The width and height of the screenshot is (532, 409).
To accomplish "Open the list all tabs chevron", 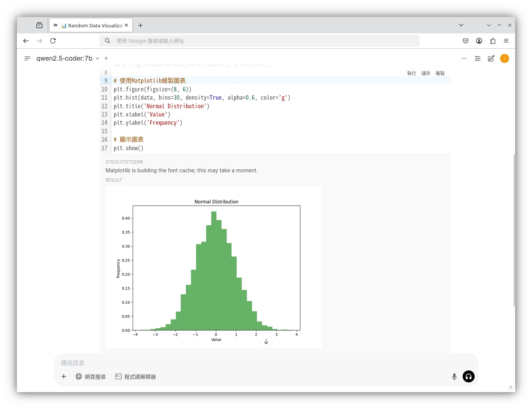I will click(461, 25).
